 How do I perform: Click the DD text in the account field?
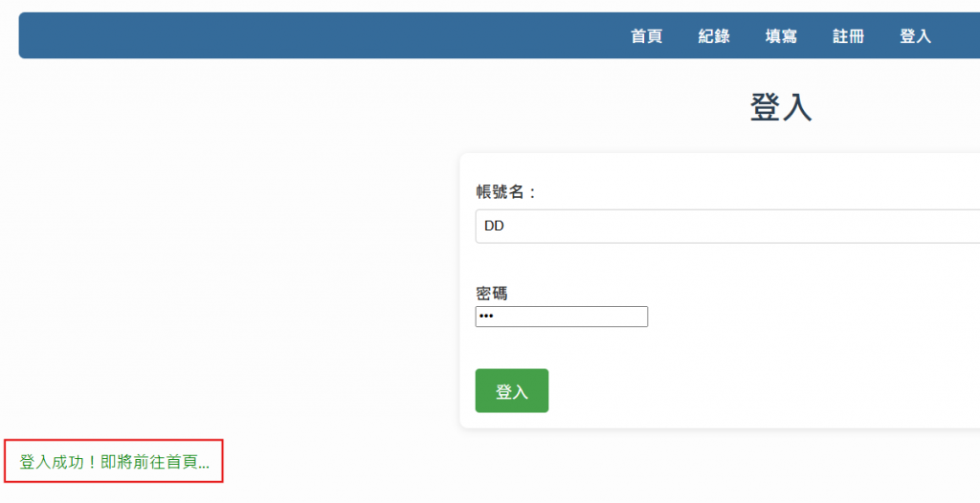tap(494, 227)
